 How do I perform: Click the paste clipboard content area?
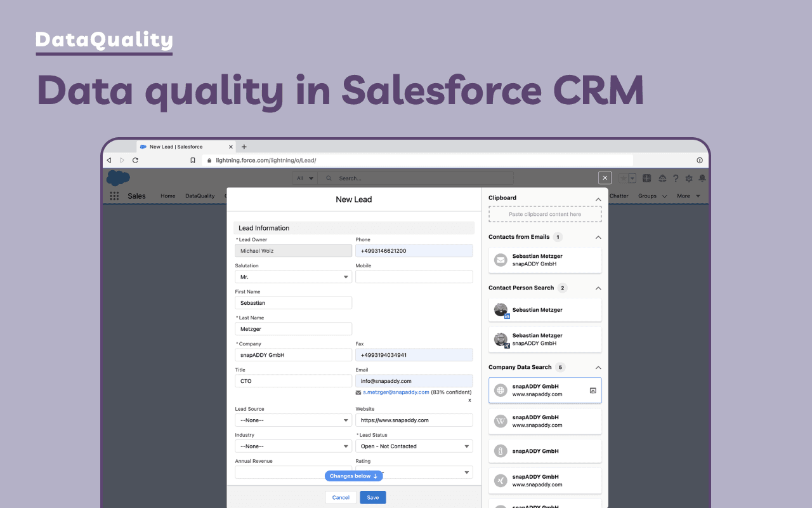pos(545,214)
